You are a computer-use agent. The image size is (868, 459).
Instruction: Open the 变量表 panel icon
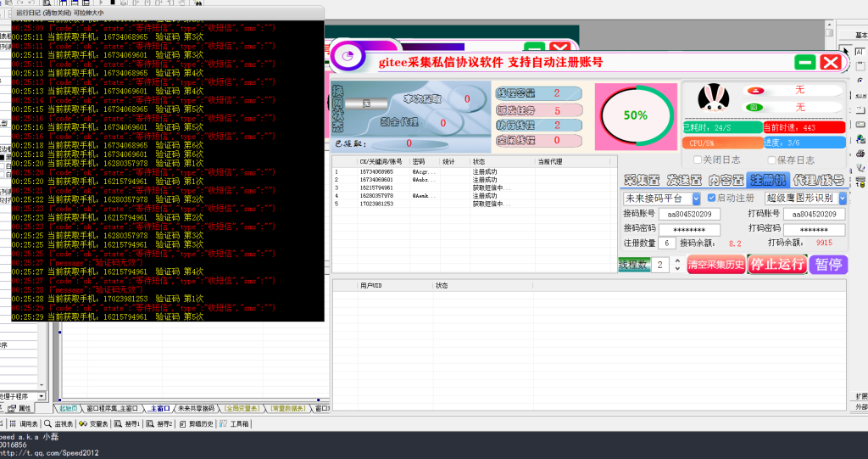84,423
